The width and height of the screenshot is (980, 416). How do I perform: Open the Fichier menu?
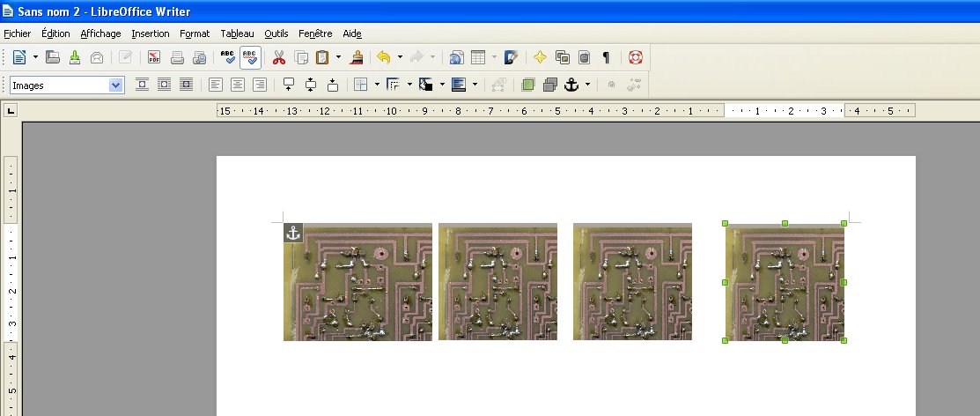(17, 33)
